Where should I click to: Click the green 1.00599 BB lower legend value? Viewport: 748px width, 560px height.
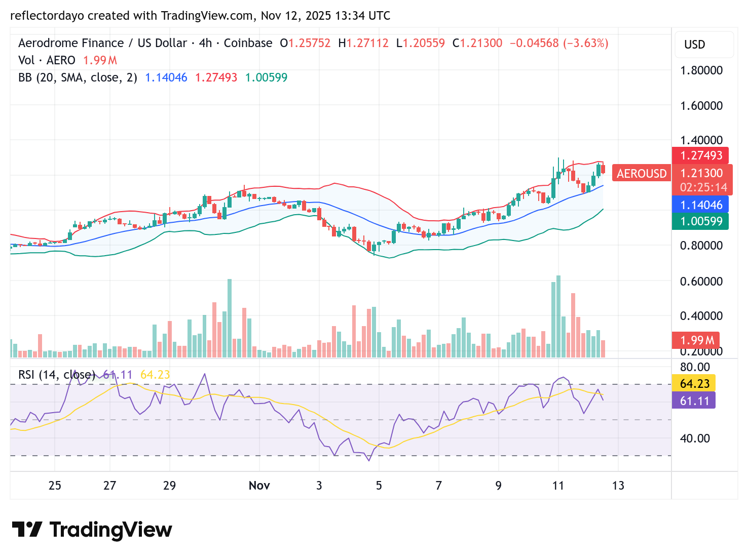pos(266,77)
